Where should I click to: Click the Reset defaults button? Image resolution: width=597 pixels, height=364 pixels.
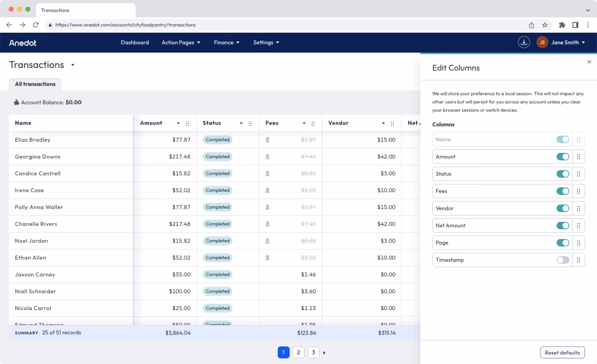[562, 352]
